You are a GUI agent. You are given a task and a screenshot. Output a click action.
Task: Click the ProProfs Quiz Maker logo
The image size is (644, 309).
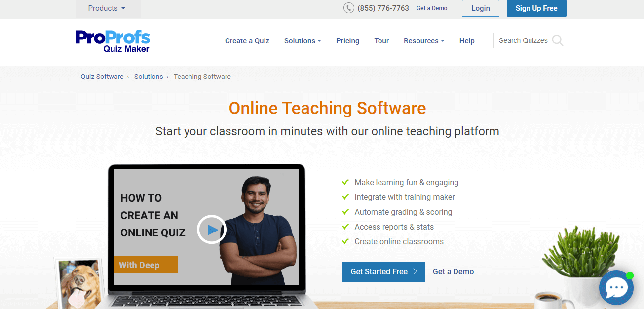[113, 41]
